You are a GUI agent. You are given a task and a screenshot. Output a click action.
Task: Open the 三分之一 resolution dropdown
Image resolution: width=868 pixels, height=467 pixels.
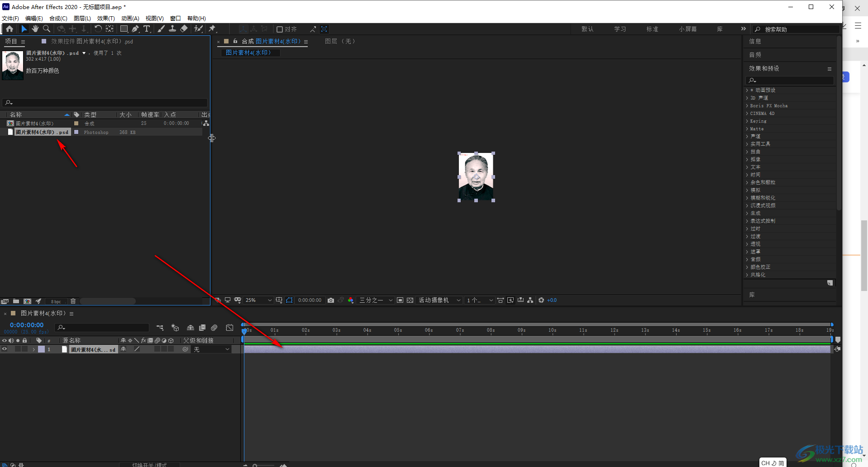click(x=376, y=300)
